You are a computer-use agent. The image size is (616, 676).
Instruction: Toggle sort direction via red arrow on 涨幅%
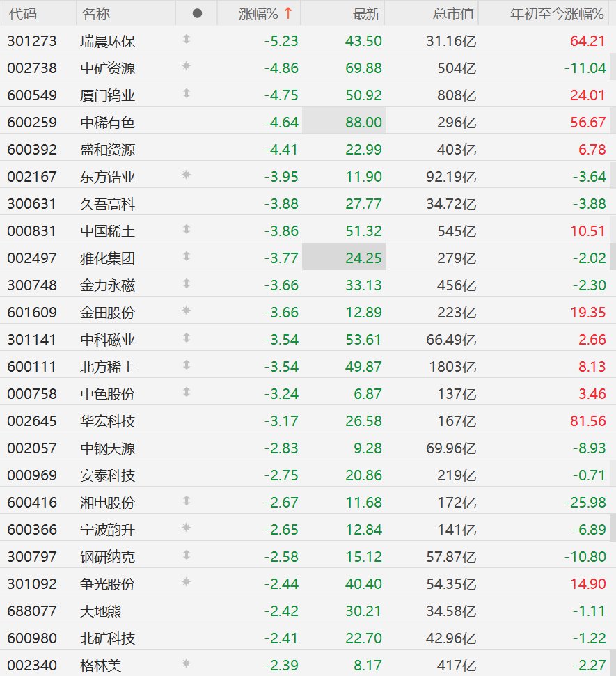click(x=288, y=13)
